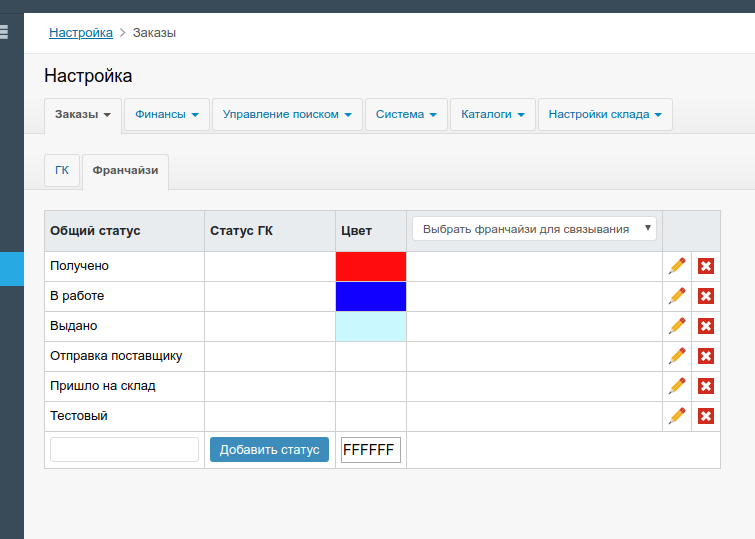
Task: Click the pencil edit icon for Получено
Action: (x=677, y=266)
